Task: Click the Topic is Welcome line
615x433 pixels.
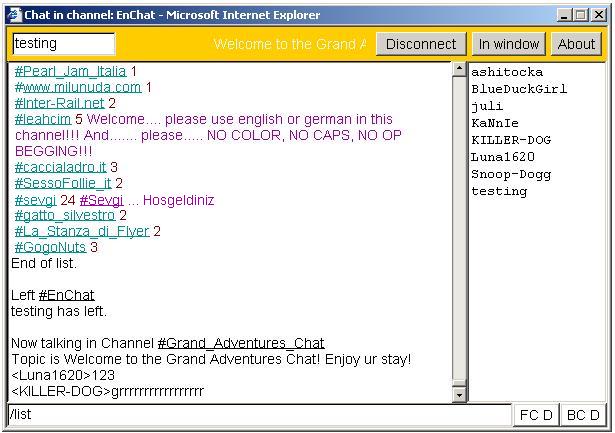Action: click(x=211, y=359)
